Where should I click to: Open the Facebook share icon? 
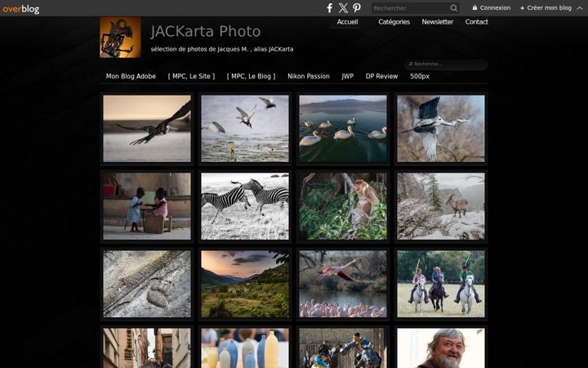point(330,8)
